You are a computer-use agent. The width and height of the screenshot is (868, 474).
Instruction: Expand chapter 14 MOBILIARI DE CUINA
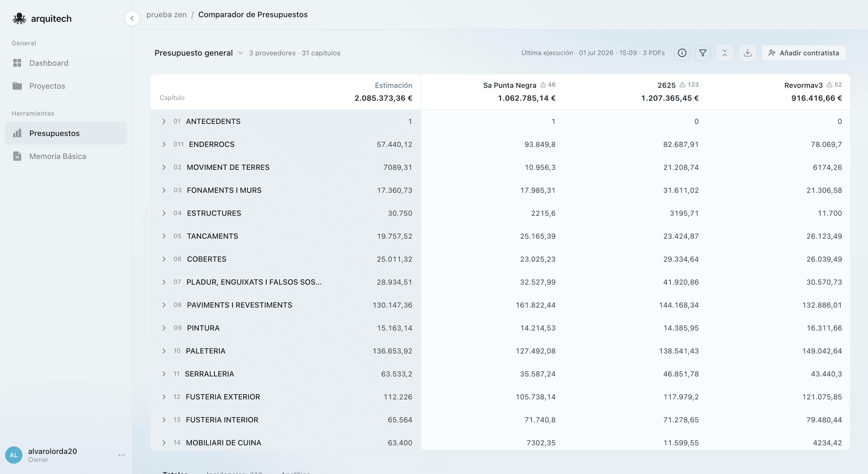coord(164,443)
